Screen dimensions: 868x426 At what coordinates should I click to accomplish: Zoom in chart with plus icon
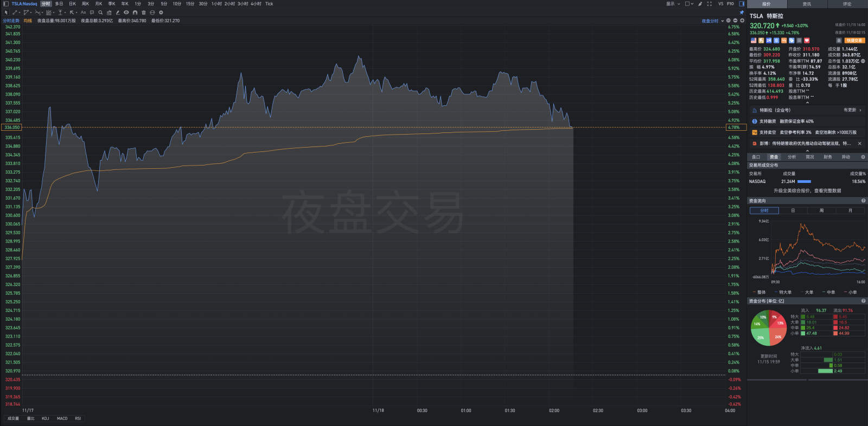point(742,21)
